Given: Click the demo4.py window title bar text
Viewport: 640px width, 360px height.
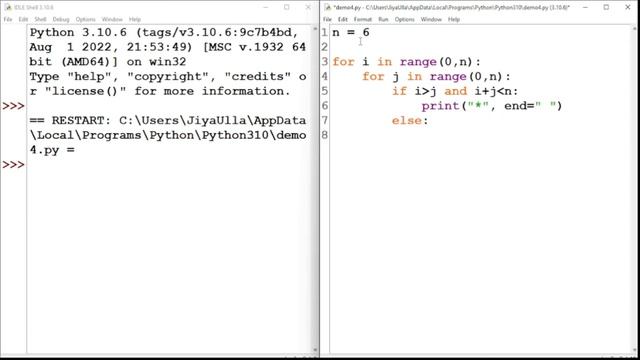Looking at the screenshot, I should click(x=451, y=7).
